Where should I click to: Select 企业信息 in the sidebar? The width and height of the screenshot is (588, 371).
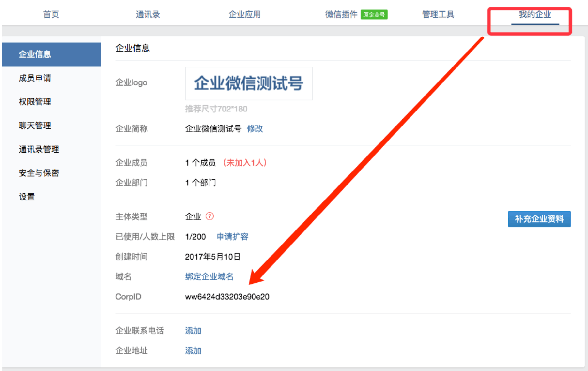(35, 54)
